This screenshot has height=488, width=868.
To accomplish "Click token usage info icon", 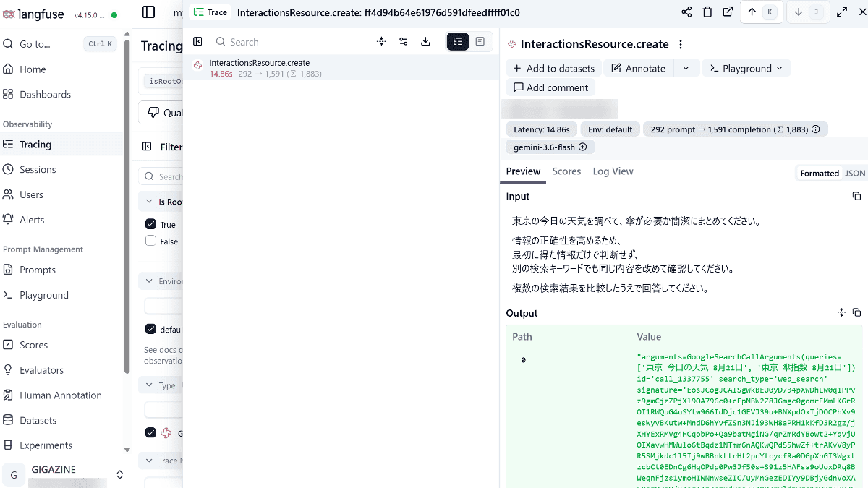I will coord(816,129).
